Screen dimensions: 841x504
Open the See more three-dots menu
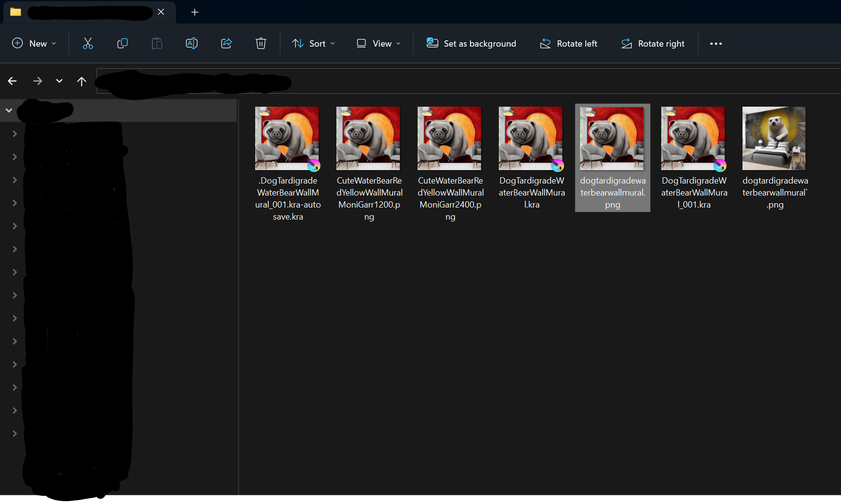(x=716, y=44)
